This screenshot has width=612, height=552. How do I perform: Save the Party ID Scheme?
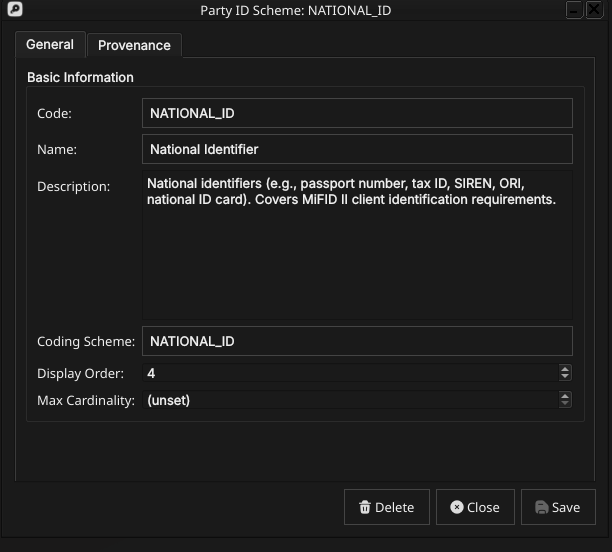click(558, 507)
